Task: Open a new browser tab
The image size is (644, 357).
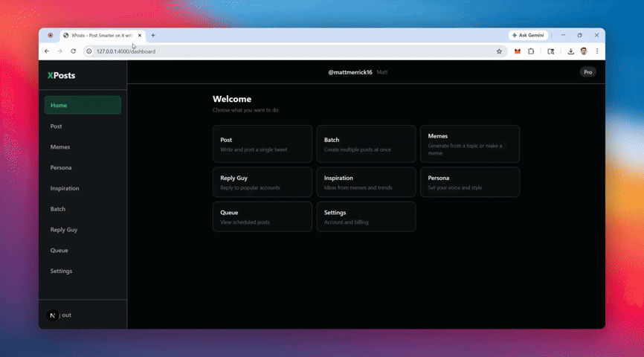Action: 153,35
